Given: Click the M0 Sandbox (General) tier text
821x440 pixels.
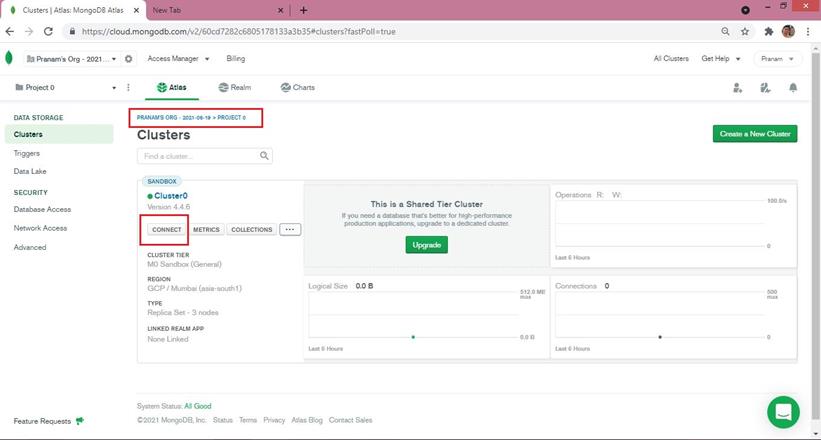Looking at the screenshot, I should pyautogui.click(x=184, y=264).
